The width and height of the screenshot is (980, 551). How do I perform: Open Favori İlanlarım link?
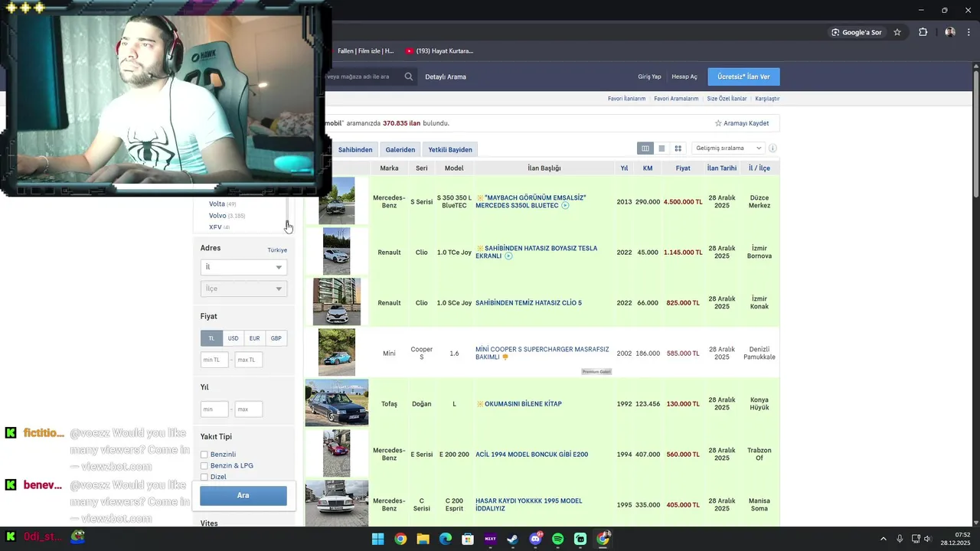[x=626, y=99]
